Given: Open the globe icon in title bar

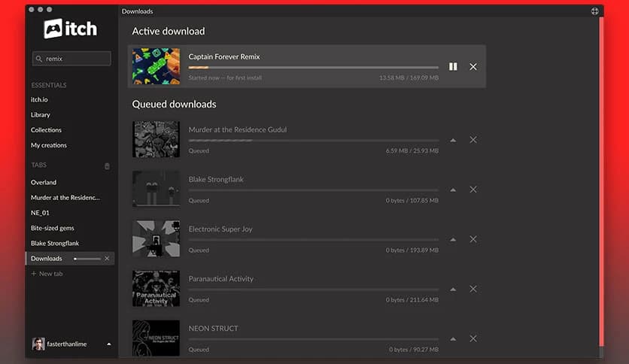Looking at the screenshot, I should point(595,11).
